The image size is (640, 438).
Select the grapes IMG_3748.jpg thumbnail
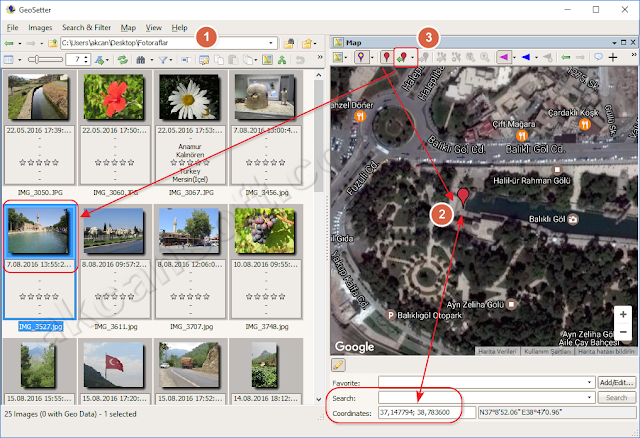(x=264, y=231)
